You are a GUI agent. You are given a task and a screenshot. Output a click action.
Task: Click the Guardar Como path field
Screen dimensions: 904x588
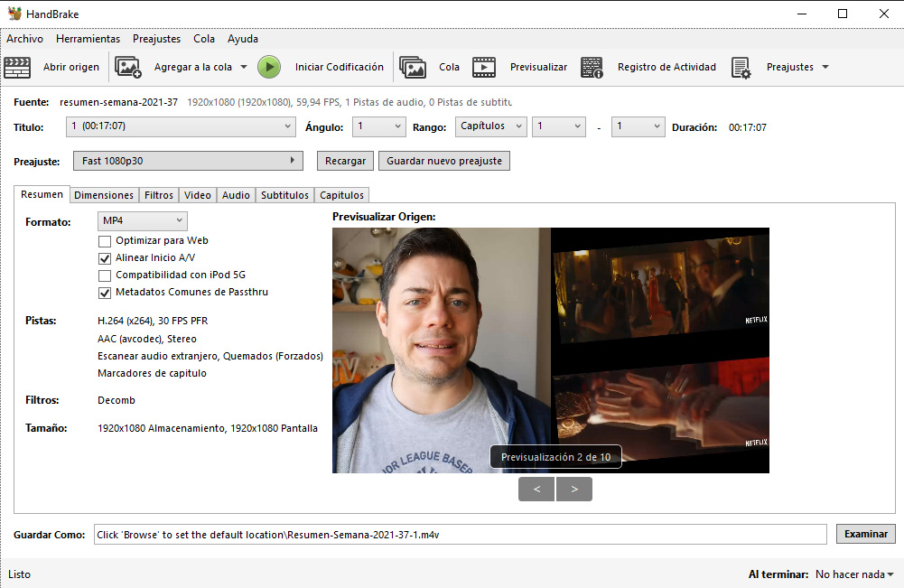[460, 535]
